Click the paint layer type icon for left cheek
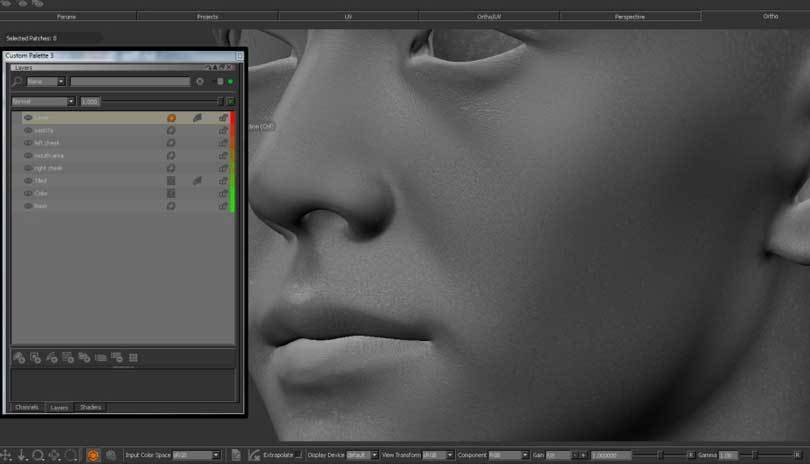810x464 pixels. 171,143
